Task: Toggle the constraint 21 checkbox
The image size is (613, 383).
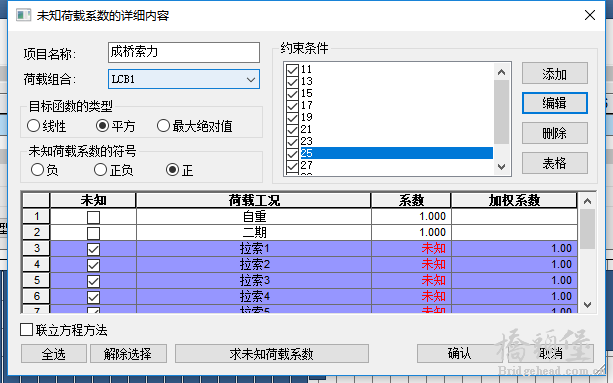Action: pyautogui.click(x=292, y=130)
